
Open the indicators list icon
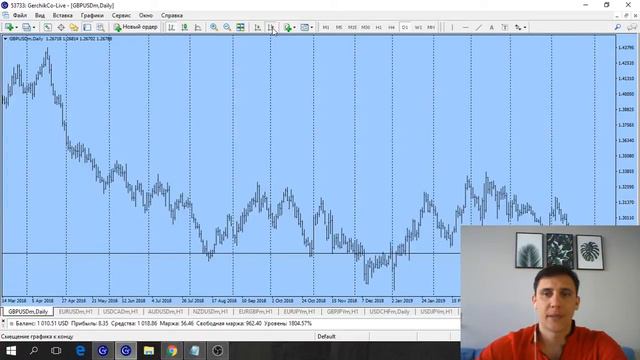pos(288,27)
